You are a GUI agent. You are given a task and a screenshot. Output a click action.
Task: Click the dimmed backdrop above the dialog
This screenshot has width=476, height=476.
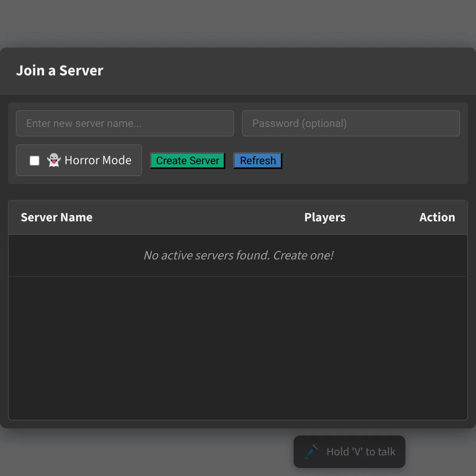(238, 24)
